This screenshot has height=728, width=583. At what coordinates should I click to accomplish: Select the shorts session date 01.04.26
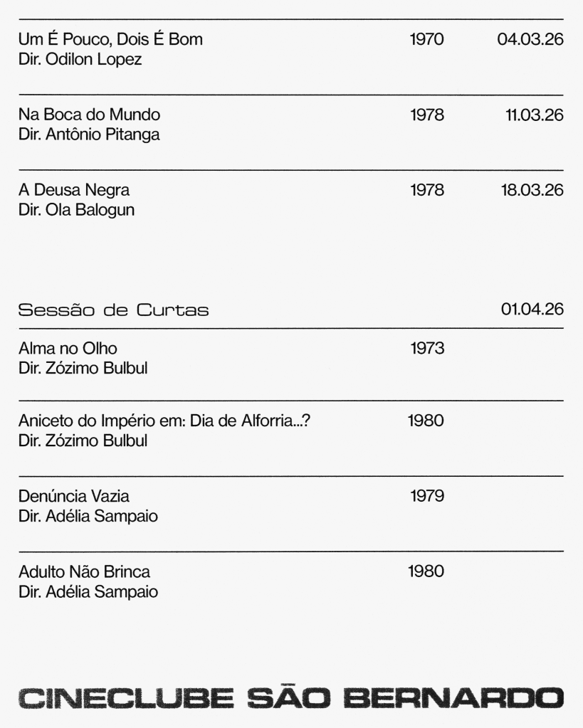click(x=532, y=310)
